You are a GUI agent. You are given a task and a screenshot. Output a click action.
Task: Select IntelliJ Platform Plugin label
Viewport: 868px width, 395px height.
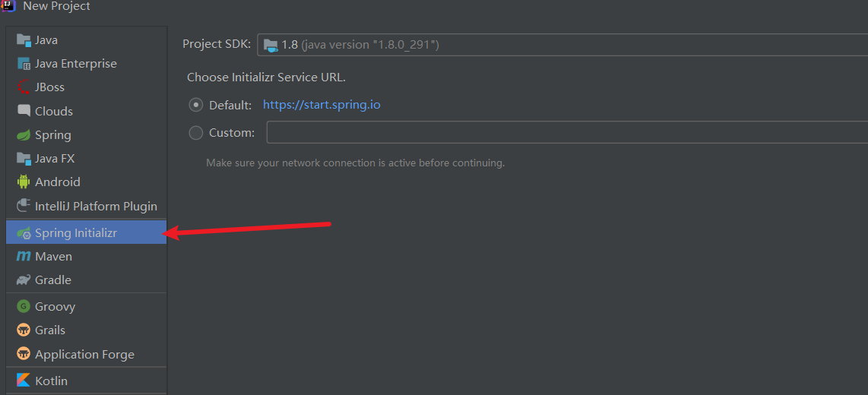point(97,207)
